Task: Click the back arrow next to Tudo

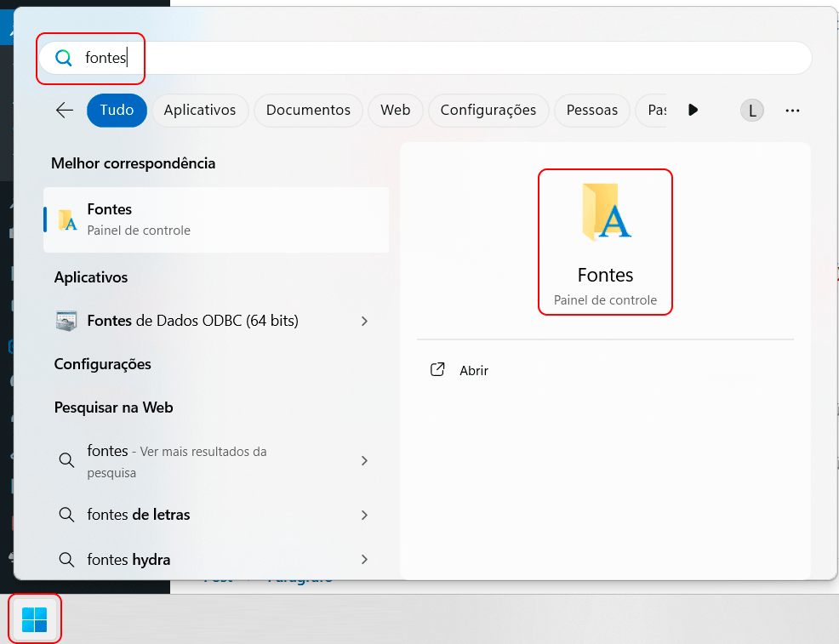Action: pos(64,110)
